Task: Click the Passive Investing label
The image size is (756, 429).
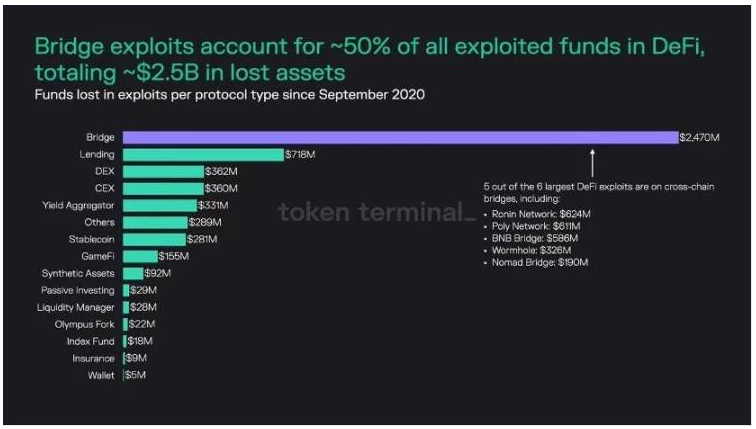Action: tap(78, 290)
